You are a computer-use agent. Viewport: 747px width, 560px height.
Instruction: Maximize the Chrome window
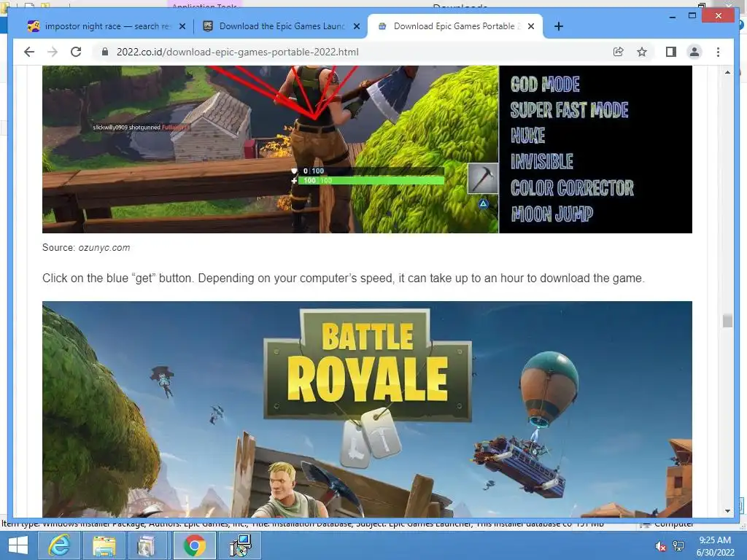[x=692, y=16]
